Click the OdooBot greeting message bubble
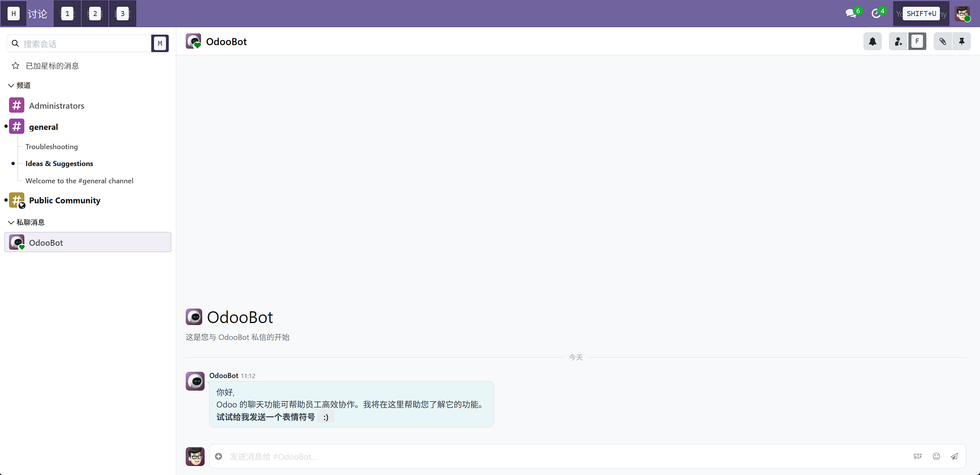Viewport: 980px width, 475px height. click(x=351, y=404)
